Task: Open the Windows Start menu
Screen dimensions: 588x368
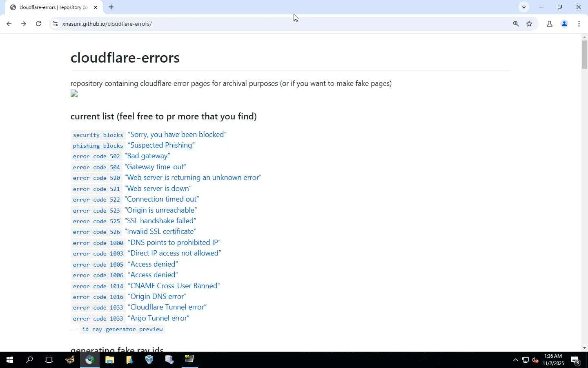Action: point(10,360)
